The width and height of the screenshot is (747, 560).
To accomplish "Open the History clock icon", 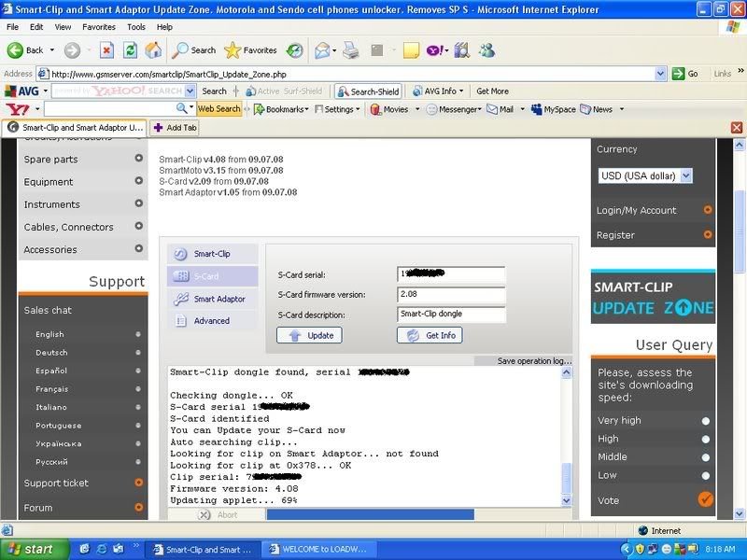I will pyautogui.click(x=295, y=50).
